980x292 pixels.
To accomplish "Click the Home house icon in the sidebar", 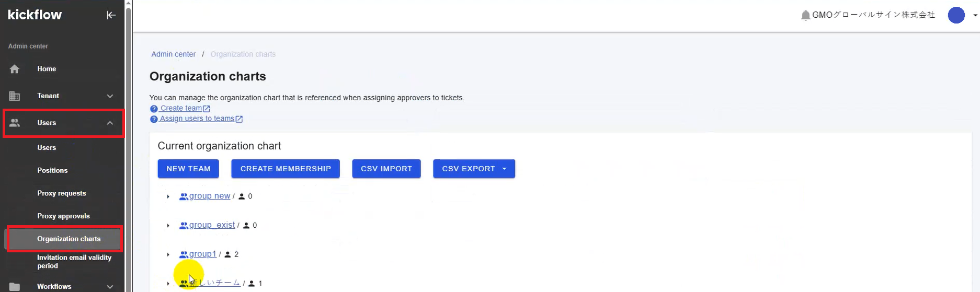I will [x=15, y=69].
